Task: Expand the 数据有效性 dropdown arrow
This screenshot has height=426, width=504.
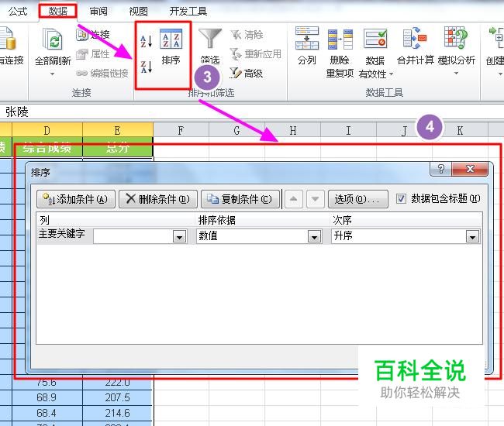Action: pos(391,74)
